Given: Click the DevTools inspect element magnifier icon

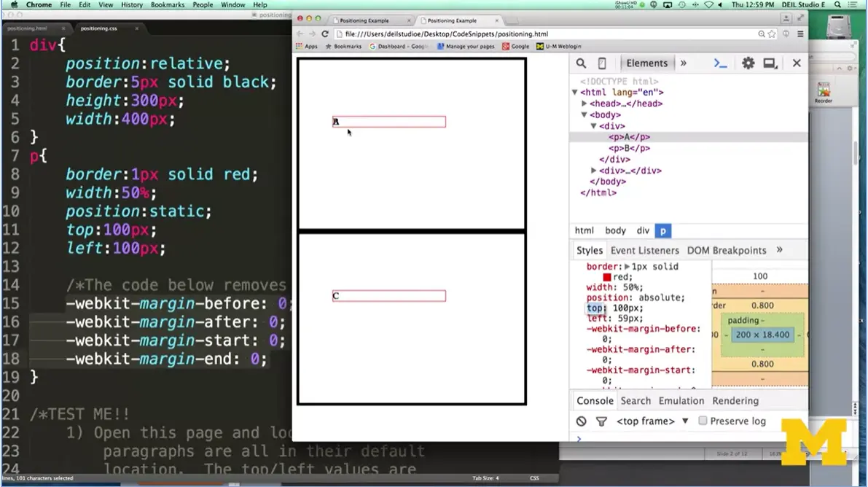Looking at the screenshot, I should (581, 63).
